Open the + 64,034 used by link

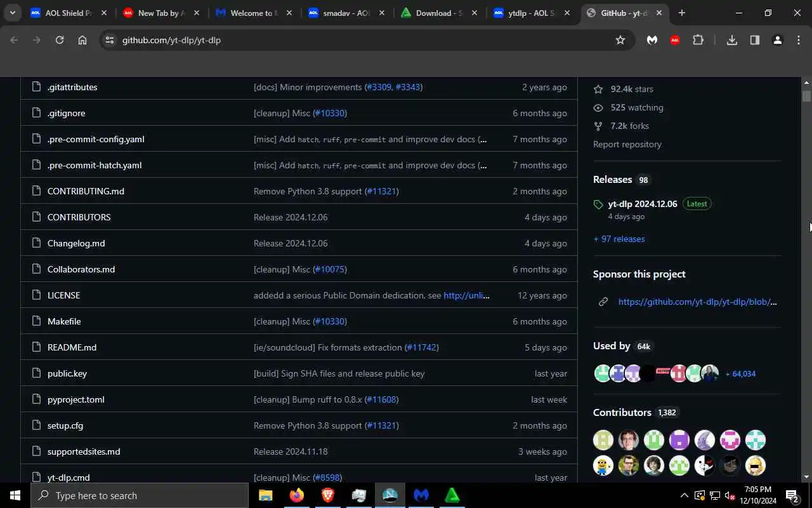coord(740,373)
